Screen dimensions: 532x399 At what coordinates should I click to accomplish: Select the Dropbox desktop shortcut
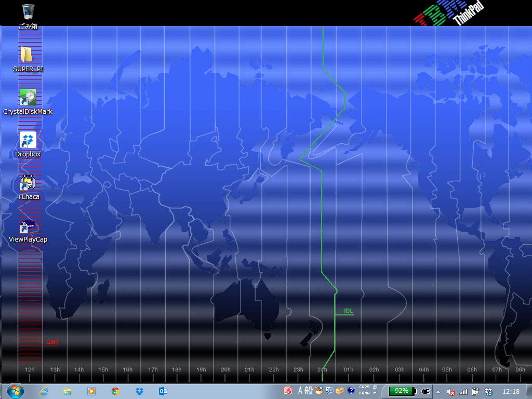pyautogui.click(x=28, y=144)
